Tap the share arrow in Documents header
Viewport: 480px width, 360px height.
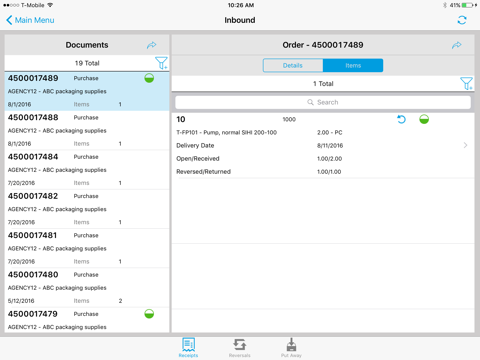(151, 45)
